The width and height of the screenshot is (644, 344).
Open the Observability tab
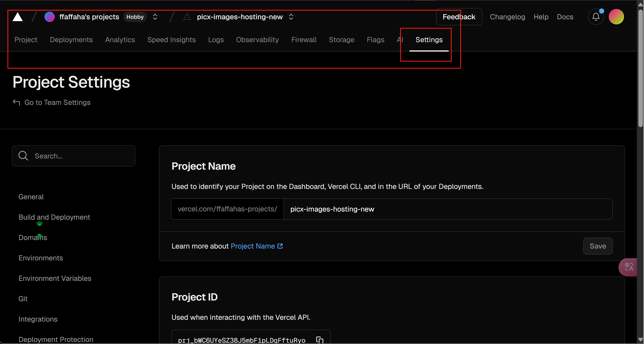[x=257, y=39]
